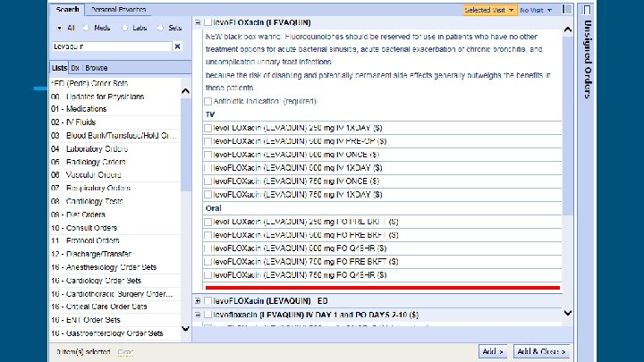Select the Lists sub-tab
The height and width of the screenshot is (362, 644).
(60, 68)
